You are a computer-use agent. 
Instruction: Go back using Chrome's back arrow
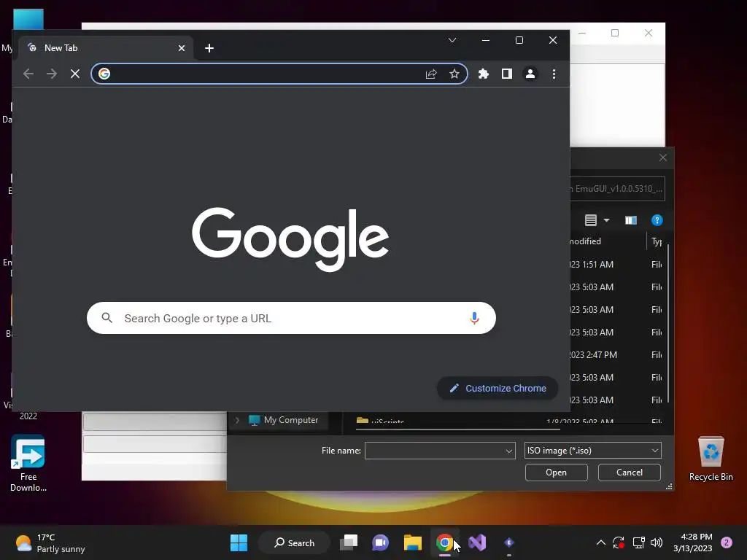28,74
